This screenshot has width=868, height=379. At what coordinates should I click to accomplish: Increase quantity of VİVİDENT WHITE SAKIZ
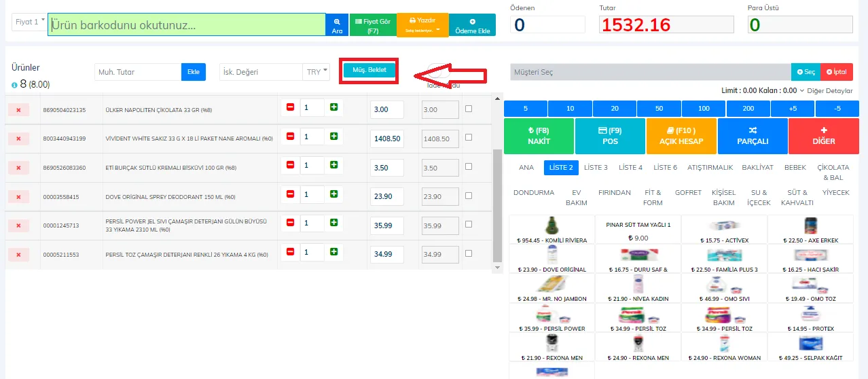coord(333,137)
